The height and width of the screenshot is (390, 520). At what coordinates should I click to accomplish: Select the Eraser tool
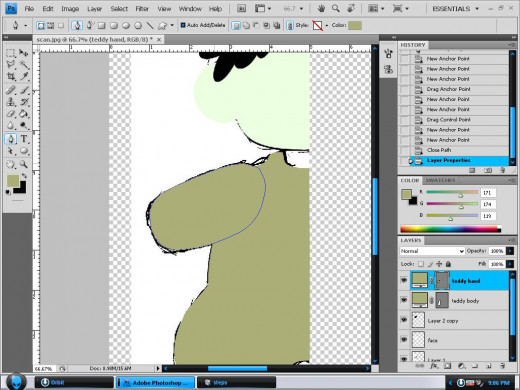click(11, 114)
